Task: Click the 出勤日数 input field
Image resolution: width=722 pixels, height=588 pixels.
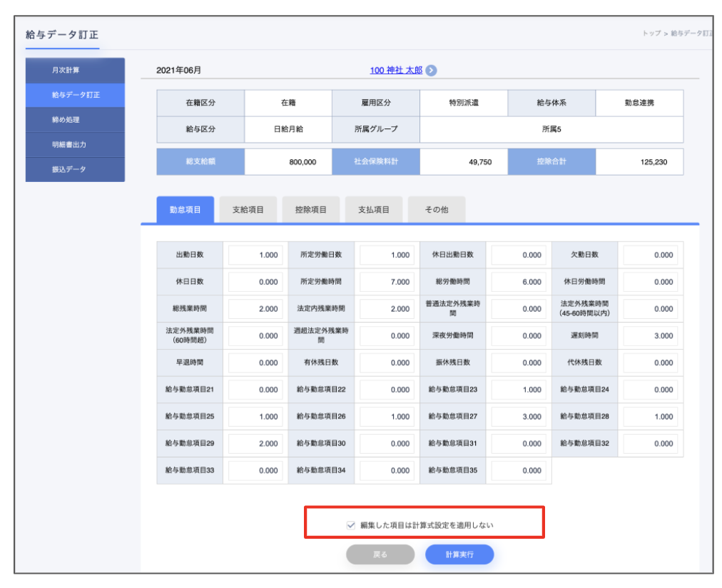Action: [x=255, y=255]
